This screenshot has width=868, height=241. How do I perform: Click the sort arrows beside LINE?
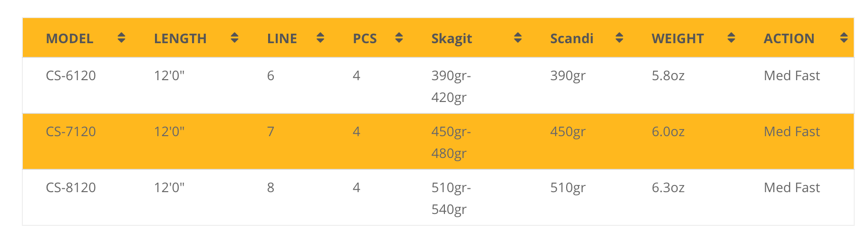pyautogui.click(x=320, y=38)
